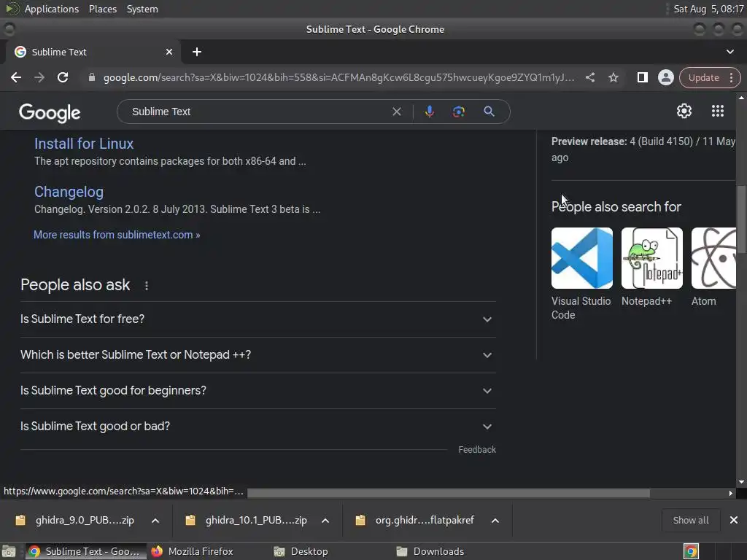747x560 pixels.
Task: Click the Feedback link
Action: click(477, 450)
